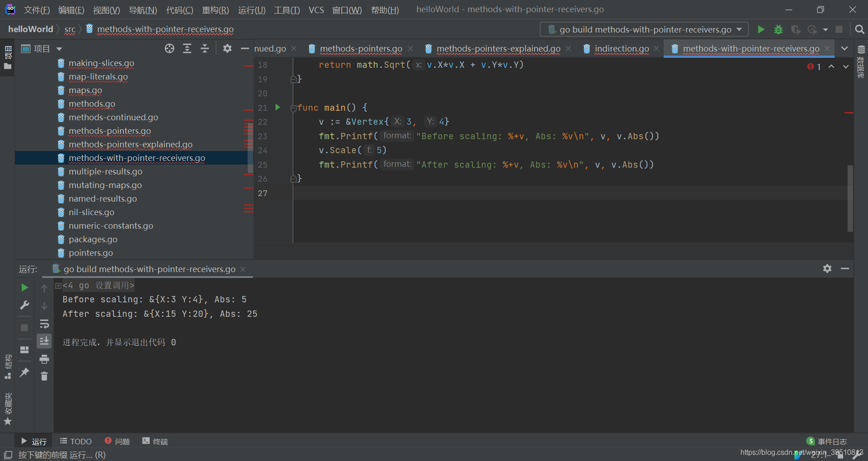Open Search Everywhere magnifier
868x461 pixels.
pos(859,29)
